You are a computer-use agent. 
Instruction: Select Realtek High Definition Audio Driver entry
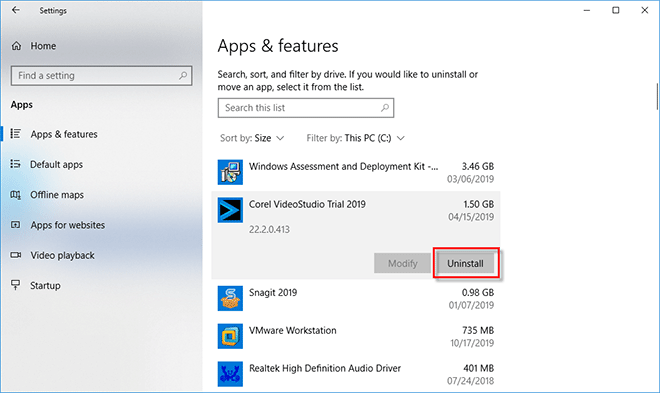356,374
